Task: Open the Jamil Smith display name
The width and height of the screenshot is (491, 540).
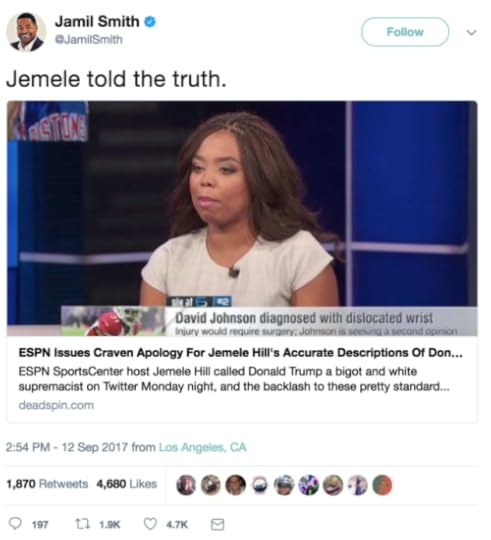Action: [x=97, y=22]
